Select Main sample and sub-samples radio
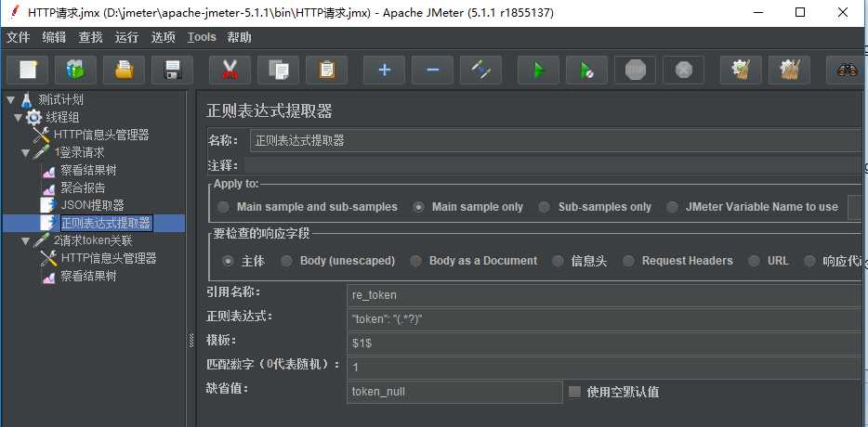 coord(223,207)
